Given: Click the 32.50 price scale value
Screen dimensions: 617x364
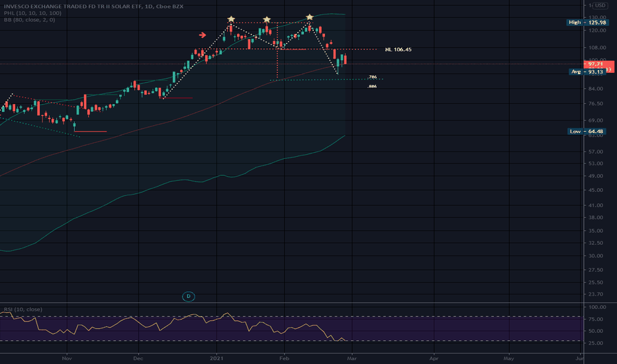Looking at the screenshot, I should coord(597,243).
